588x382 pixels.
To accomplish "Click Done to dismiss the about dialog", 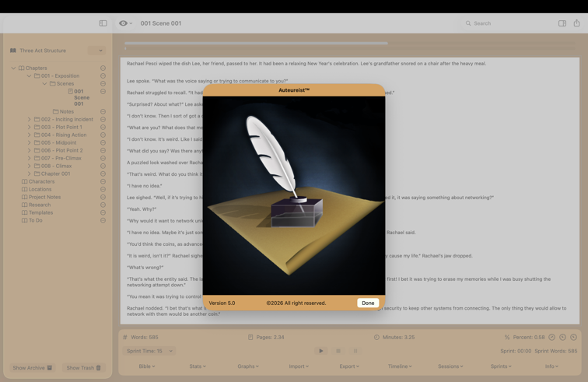I will tap(367, 303).
